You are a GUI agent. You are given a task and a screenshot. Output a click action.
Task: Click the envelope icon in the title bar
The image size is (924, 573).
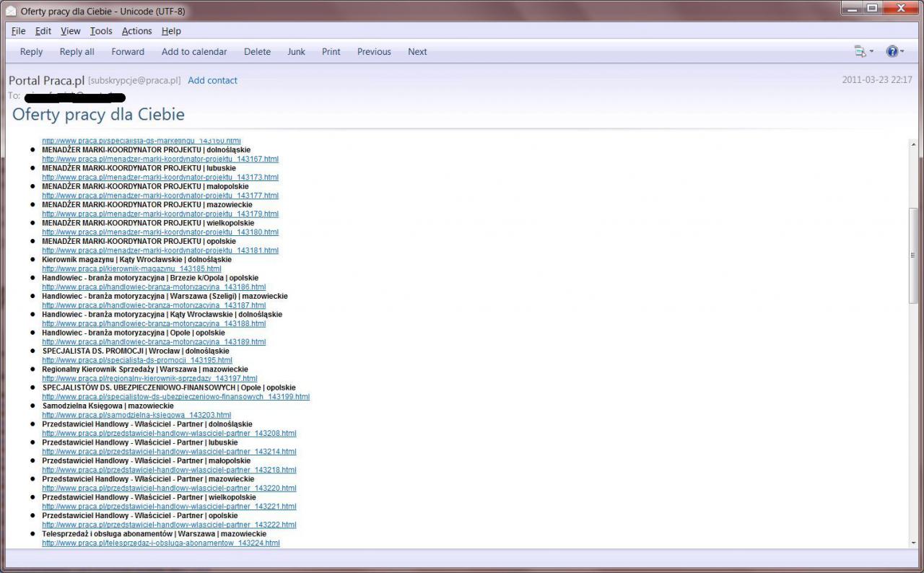(12, 11)
